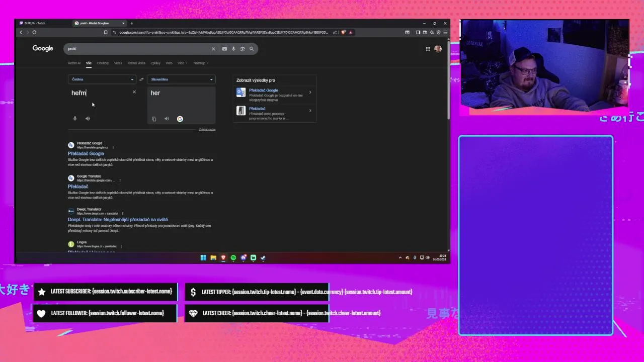
Task: Open File Explorer from taskbar
Action: pos(213,257)
